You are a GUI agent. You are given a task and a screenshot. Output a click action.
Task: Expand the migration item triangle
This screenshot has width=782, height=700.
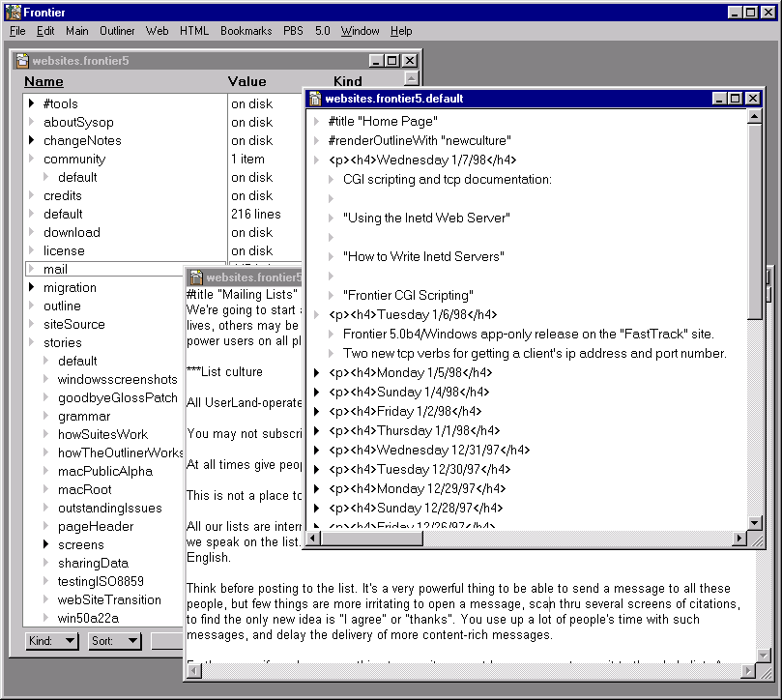click(32, 287)
